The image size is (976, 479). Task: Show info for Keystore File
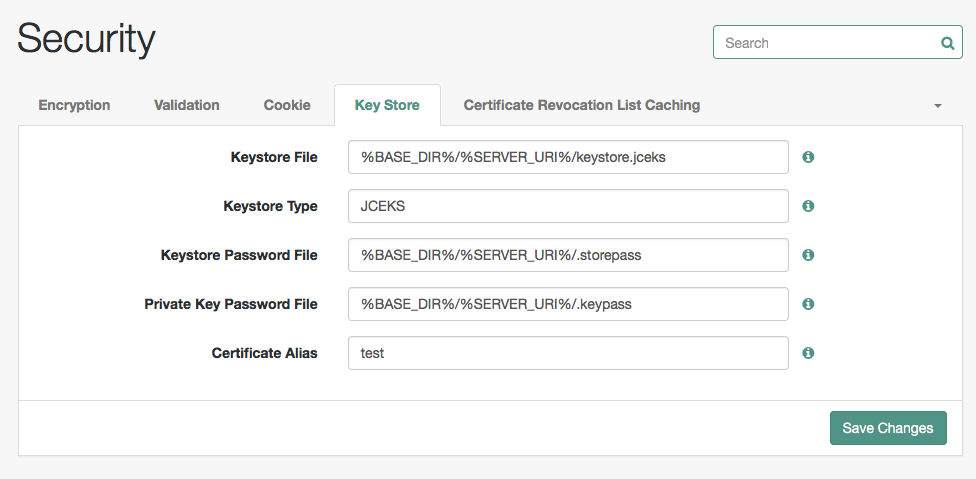(x=808, y=157)
